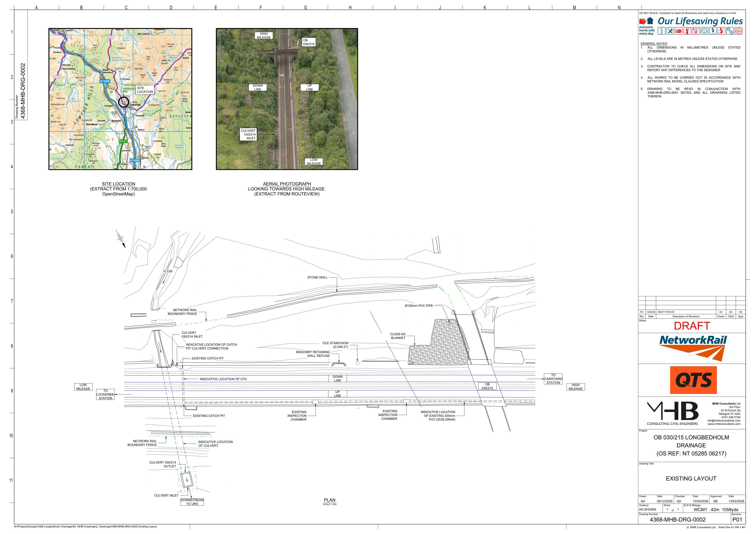
Task: Click the TO CARSTAIRS STATION box
Action: [553, 379]
